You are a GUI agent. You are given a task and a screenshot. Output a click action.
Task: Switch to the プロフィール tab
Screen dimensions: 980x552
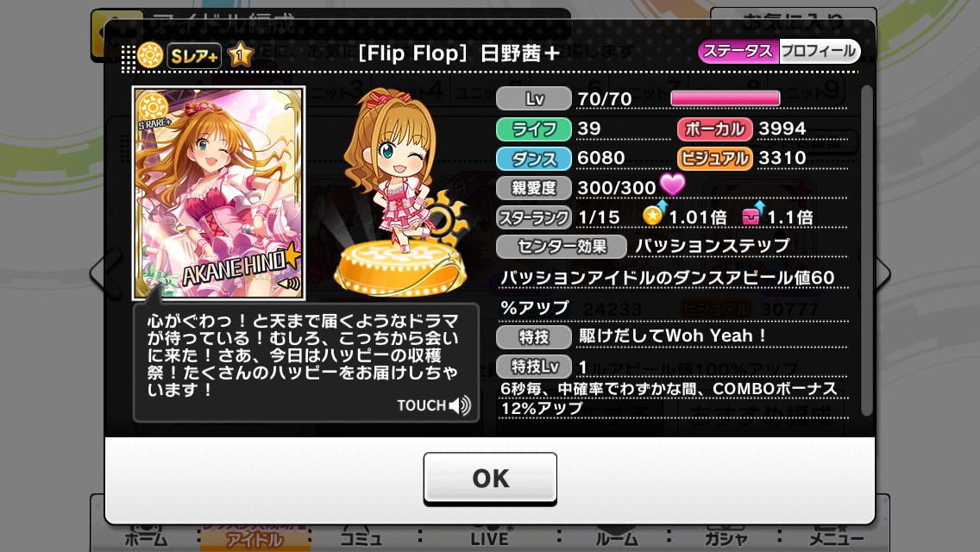pyautogui.click(x=820, y=51)
